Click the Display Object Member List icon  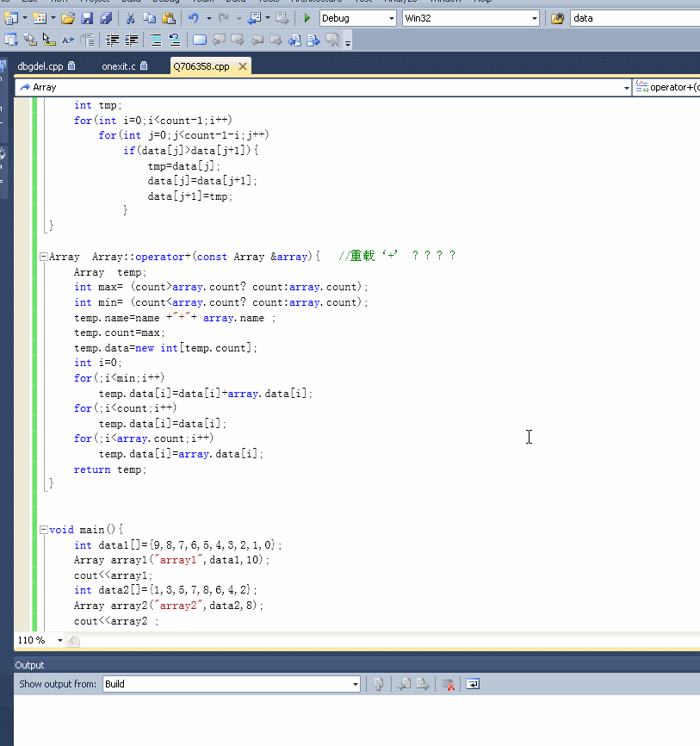[x=10, y=40]
